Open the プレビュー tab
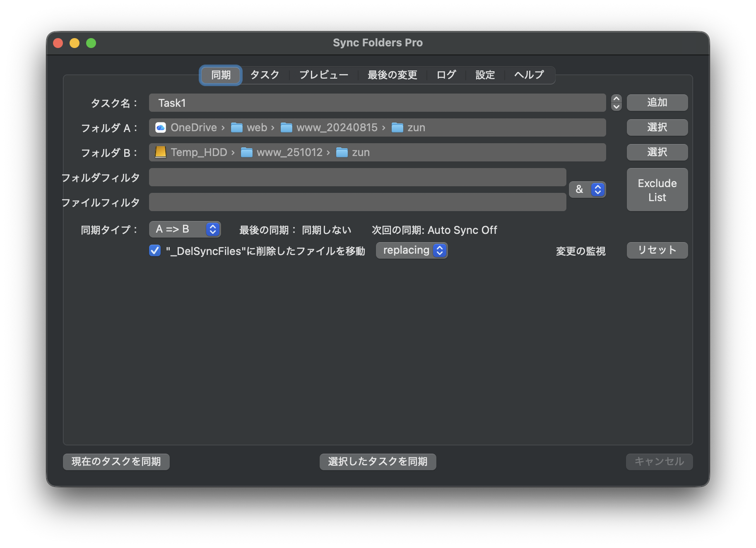The height and width of the screenshot is (548, 756). pos(324,75)
